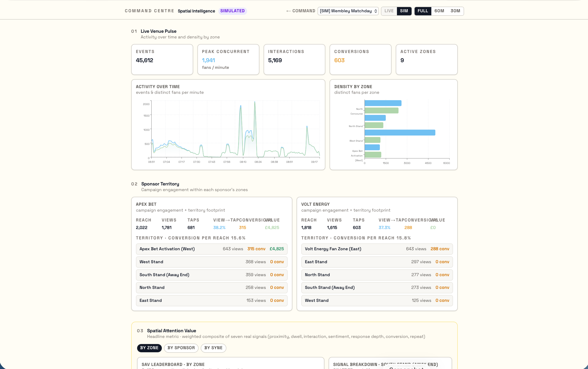Select Volt Energy West Stand 125 views row
The height and width of the screenshot is (369, 588).
click(377, 300)
